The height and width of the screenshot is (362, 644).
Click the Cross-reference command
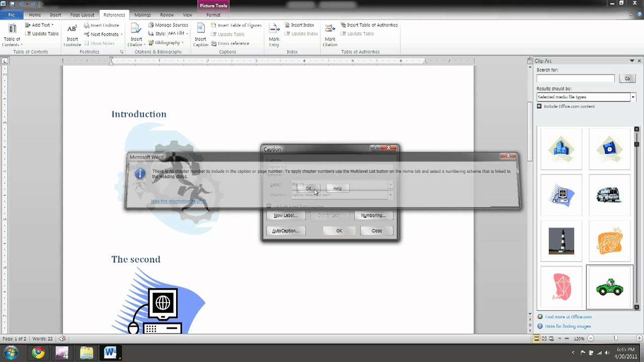(x=230, y=43)
